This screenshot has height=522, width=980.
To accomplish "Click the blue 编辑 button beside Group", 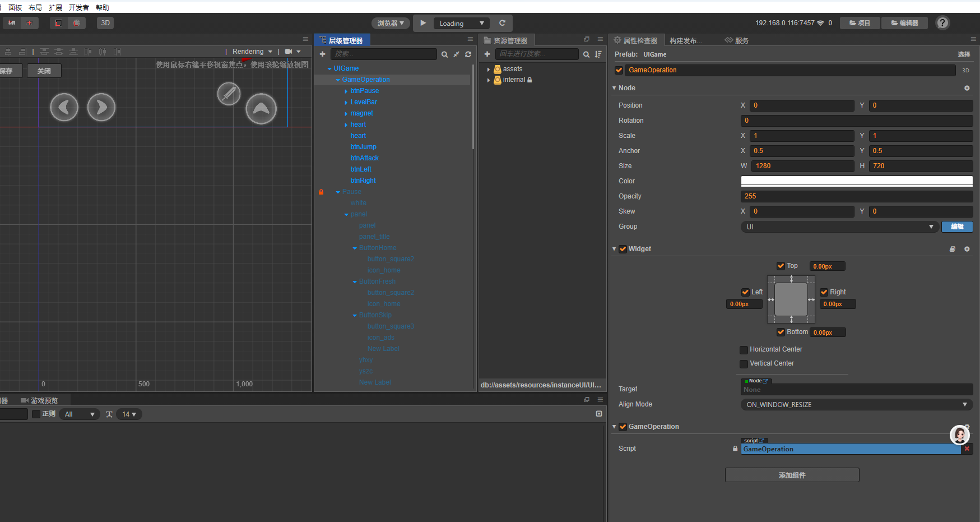I will click(x=956, y=227).
